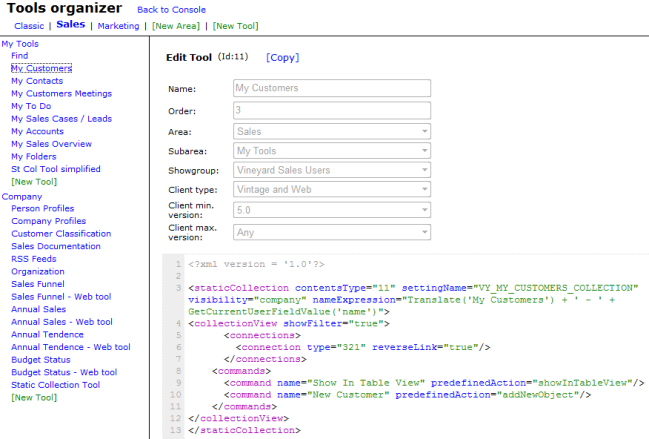649x439 pixels.
Task: Open the Budget Status tool
Action: [41, 360]
